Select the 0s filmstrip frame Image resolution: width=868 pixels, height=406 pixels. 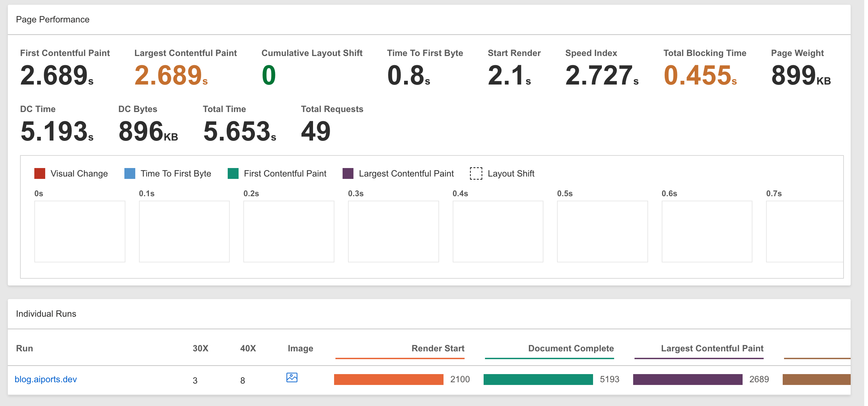point(80,232)
